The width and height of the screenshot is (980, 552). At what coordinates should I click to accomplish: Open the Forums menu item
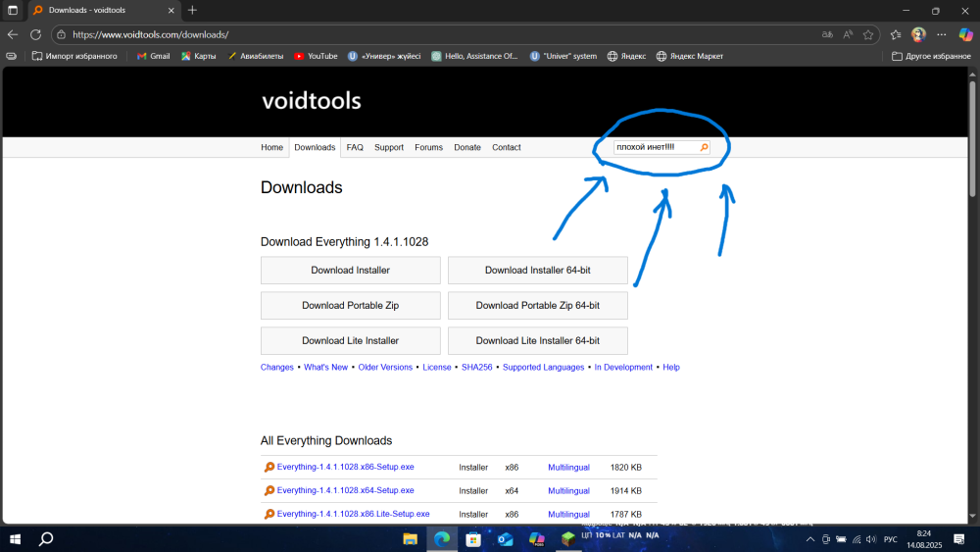coord(429,147)
